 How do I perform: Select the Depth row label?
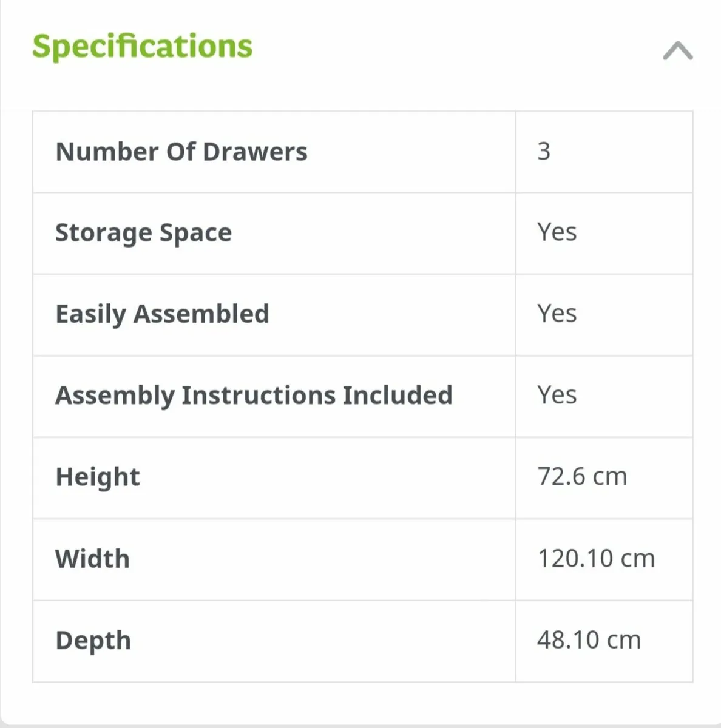pos(93,641)
